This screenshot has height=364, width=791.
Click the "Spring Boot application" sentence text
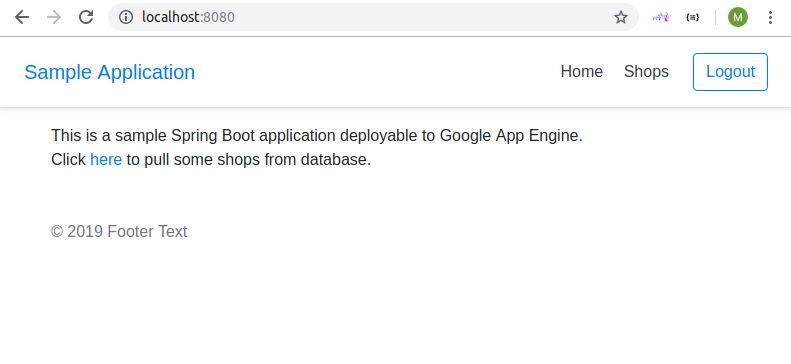click(x=253, y=136)
